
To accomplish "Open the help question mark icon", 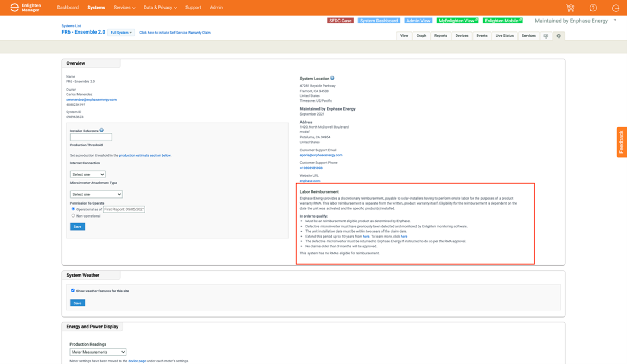I will point(593,8).
